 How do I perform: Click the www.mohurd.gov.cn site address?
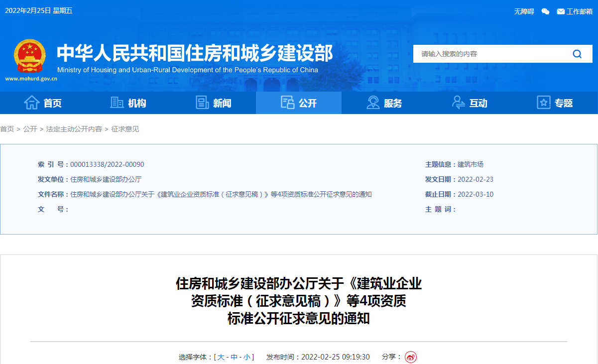[31, 79]
